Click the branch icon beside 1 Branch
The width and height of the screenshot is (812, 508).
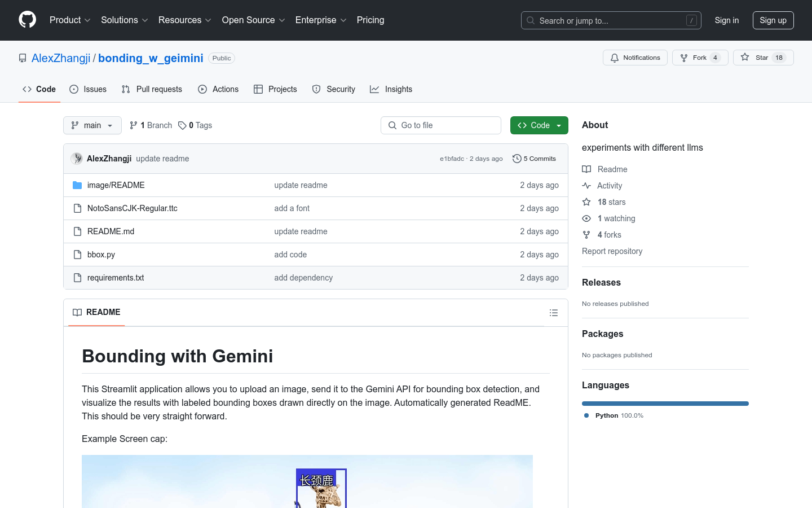pyautogui.click(x=134, y=125)
